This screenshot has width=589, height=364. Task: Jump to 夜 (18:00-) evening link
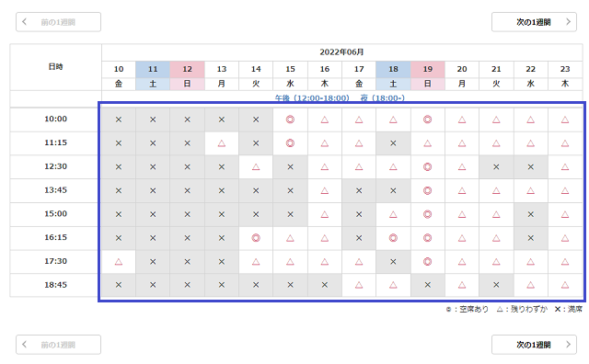(383, 98)
